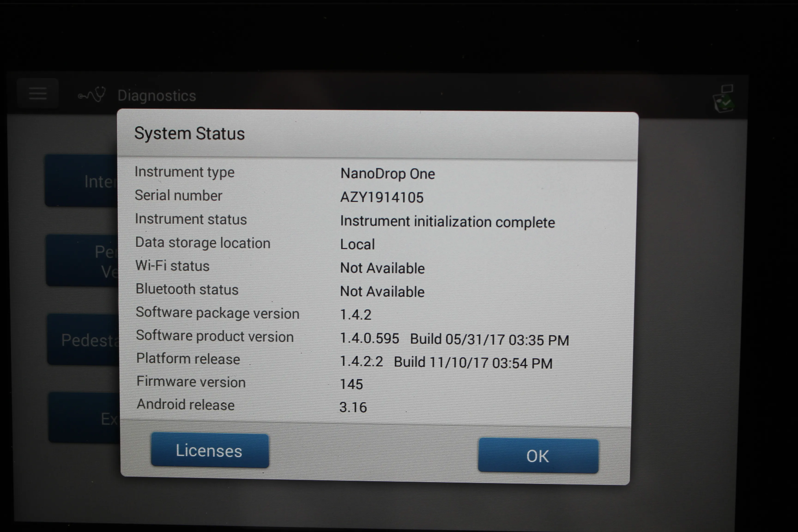The width and height of the screenshot is (798, 532).
Task: Select firmware value 145
Action: pos(351,384)
